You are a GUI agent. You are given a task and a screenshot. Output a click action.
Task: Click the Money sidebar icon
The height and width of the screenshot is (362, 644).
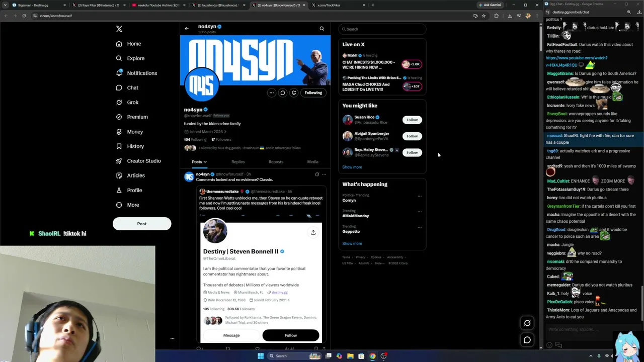click(119, 132)
